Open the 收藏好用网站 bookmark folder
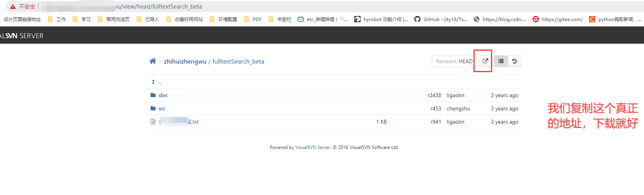The width and height of the screenshot is (644, 195). (x=184, y=19)
